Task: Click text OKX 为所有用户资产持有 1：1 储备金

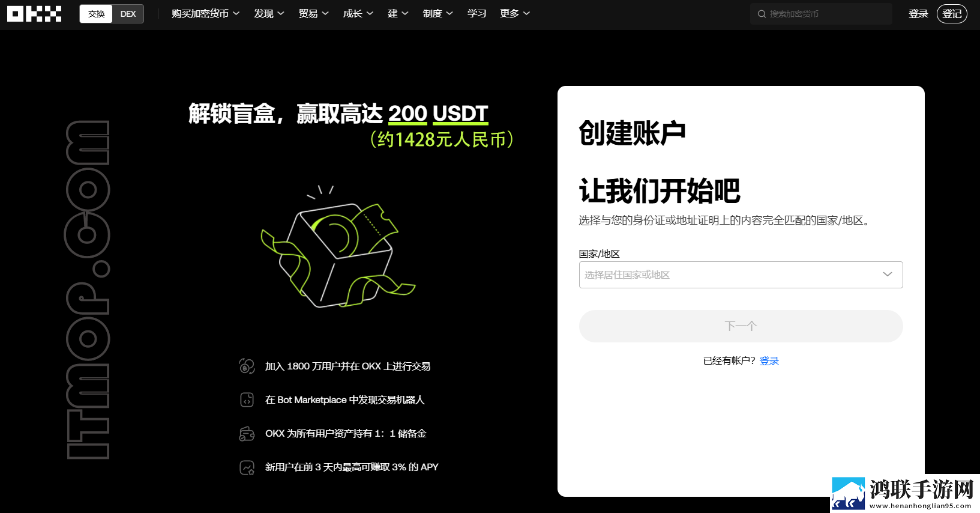Action: (x=346, y=434)
